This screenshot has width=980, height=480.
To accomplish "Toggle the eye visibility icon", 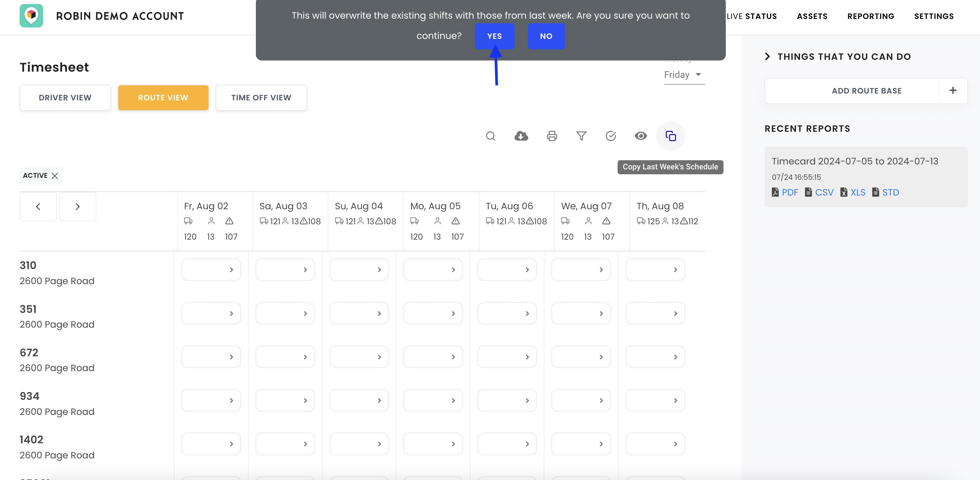I will point(641,136).
